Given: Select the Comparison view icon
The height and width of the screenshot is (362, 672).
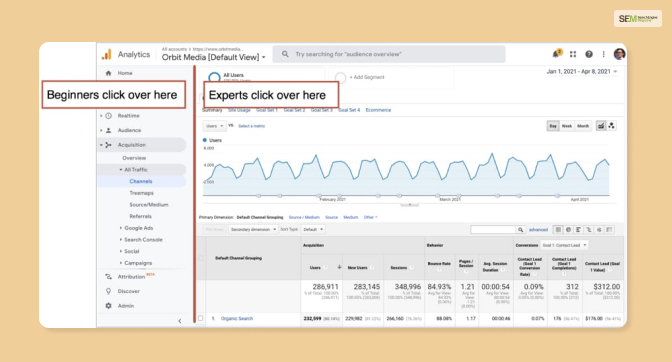Looking at the screenshot, I should 589,230.
